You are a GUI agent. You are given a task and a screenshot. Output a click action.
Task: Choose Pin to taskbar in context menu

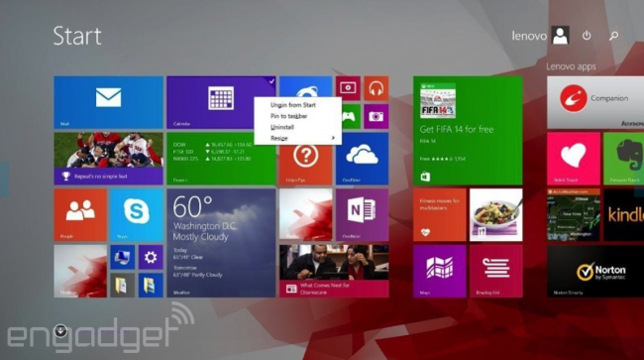[x=288, y=116]
